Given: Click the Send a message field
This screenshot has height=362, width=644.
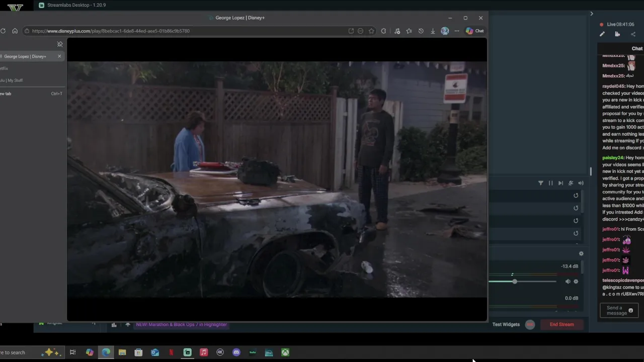Looking at the screenshot, I should [x=616, y=311].
